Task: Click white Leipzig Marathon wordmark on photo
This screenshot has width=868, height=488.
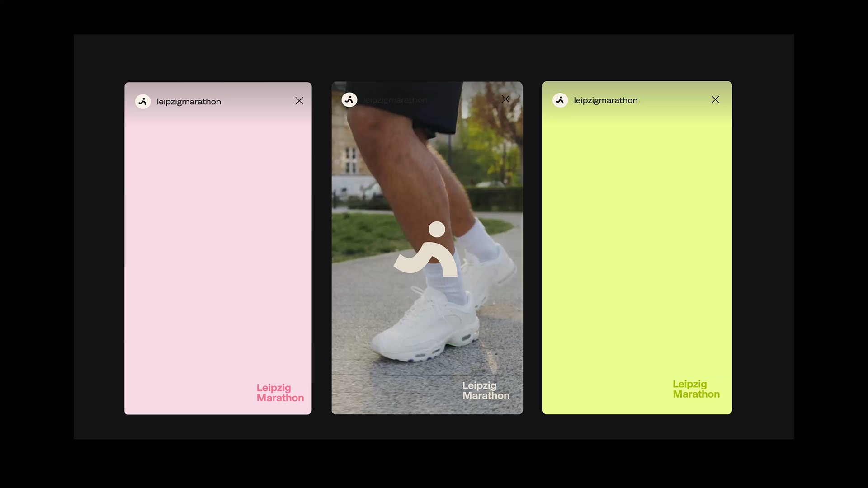Action: 486,390
